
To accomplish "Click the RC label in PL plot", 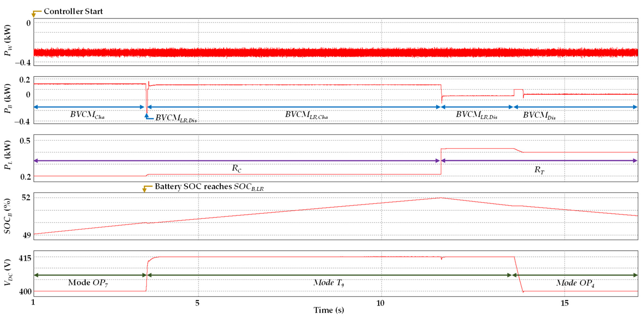I will point(236,168).
